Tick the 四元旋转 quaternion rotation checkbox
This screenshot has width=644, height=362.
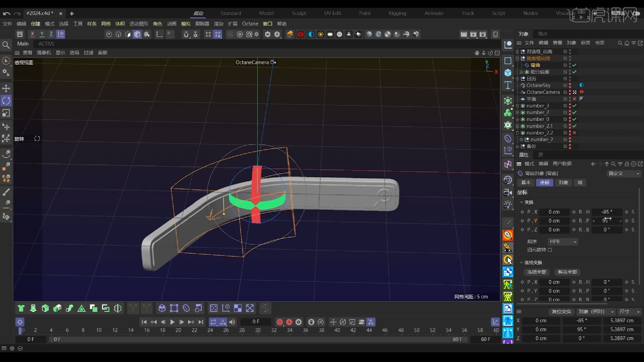[550, 250]
